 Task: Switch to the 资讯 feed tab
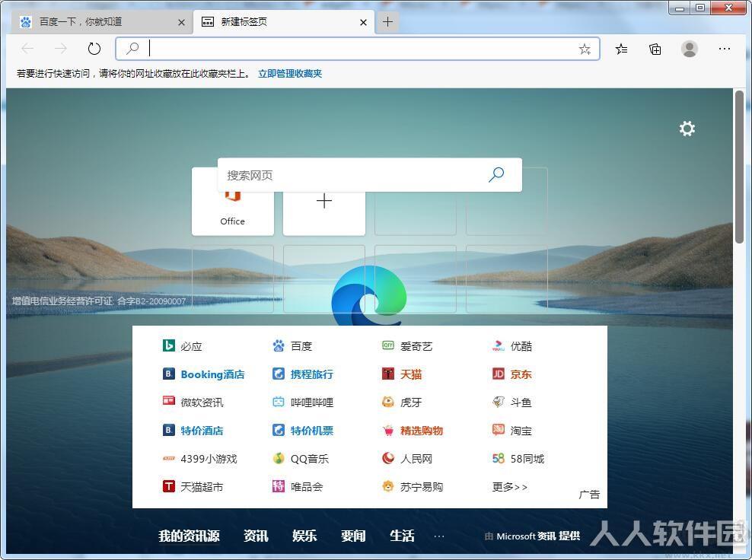256,536
